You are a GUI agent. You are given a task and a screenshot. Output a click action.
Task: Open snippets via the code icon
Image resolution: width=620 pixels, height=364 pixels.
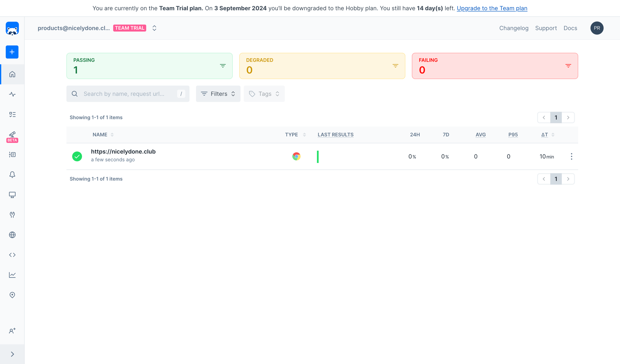(x=12, y=255)
